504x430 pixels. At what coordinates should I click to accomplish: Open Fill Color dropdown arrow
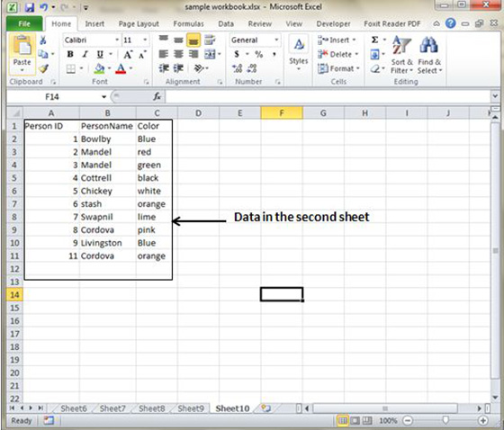pos(109,68)
